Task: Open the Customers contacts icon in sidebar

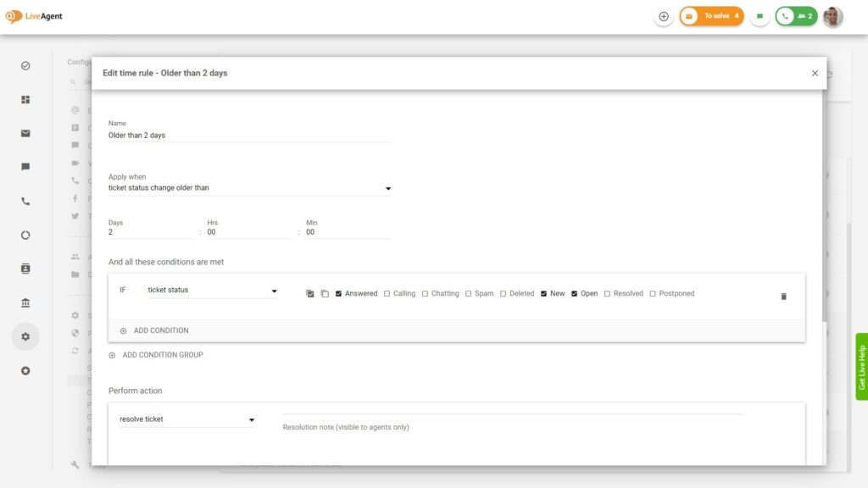Action: pyautogui.click(x=25, y=269)
